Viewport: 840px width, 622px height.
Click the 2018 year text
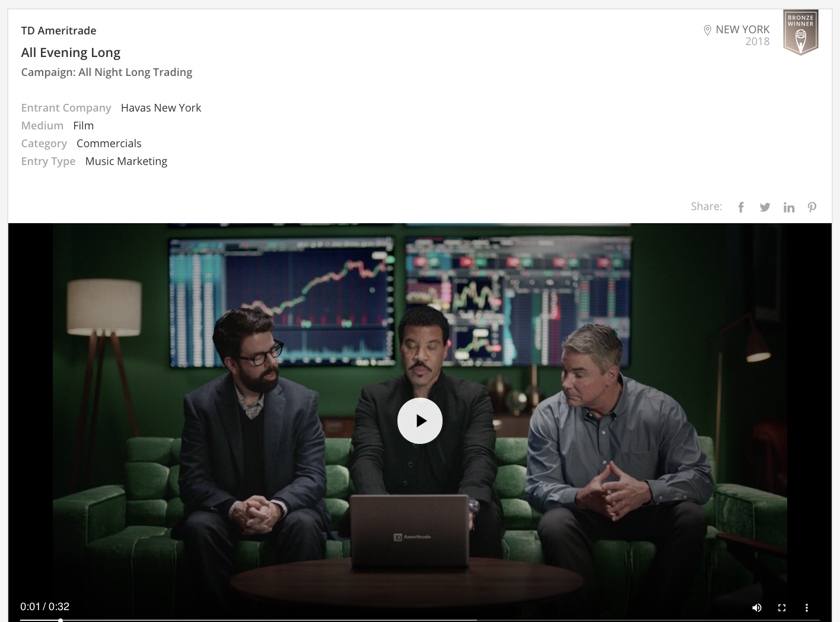tap(758, 42)
